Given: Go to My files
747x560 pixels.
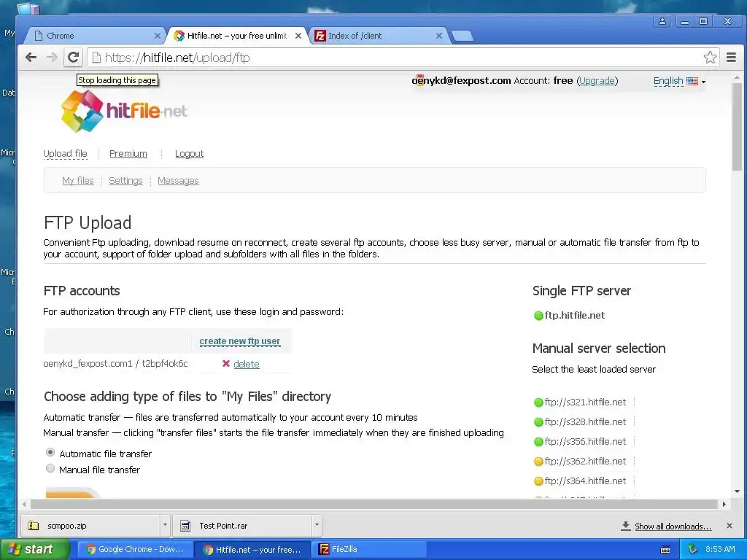Looking at the screenshot, I should [77, 181].
